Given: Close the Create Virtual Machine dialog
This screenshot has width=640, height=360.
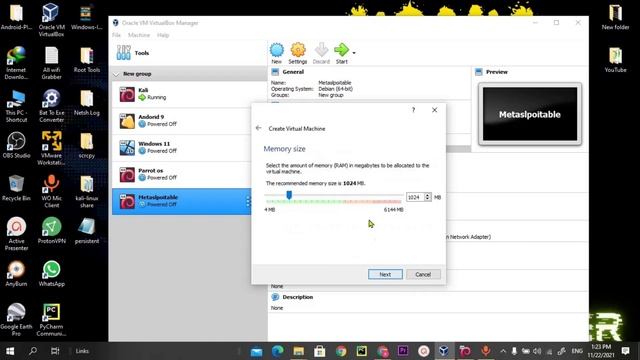Looking at the screenshot, I should click(x=435, y=110).
